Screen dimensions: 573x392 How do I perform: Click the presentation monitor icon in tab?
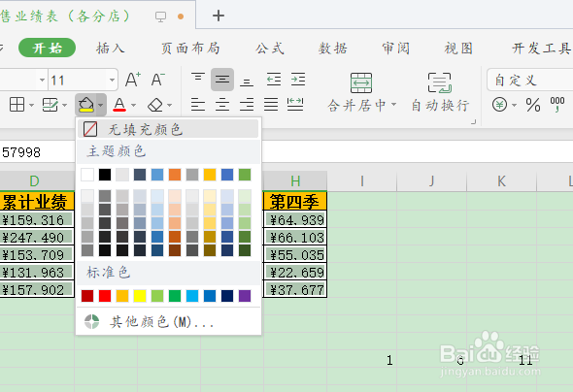161,16
